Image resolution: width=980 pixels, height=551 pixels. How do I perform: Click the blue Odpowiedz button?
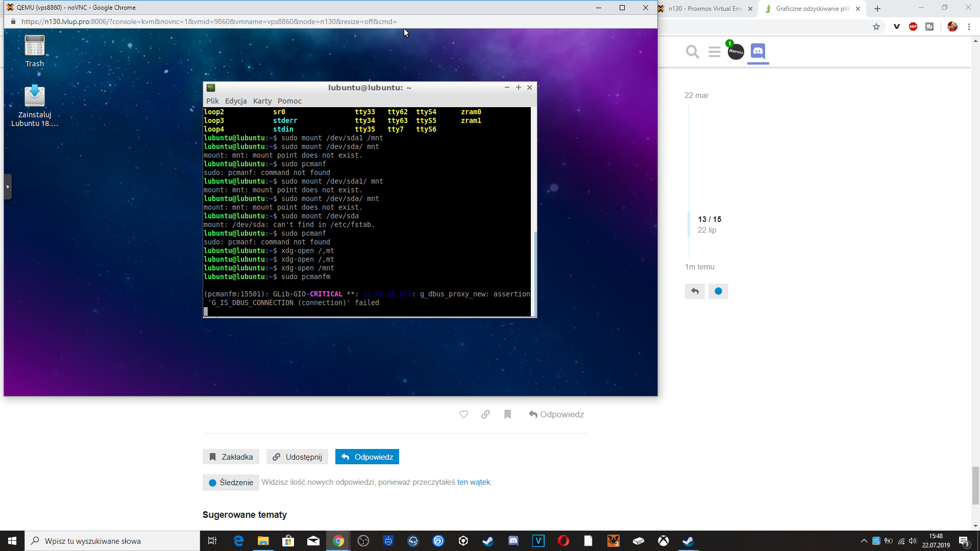[367, 457]
